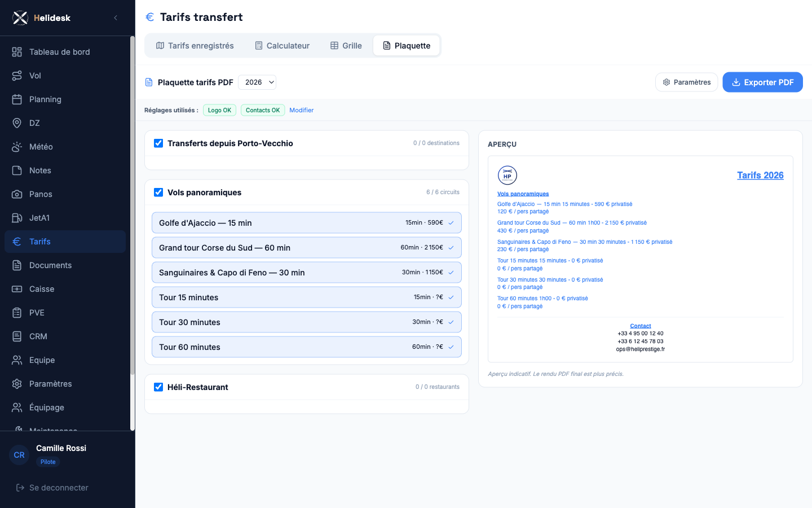The height and width of the screenshot is (508, 812).
Task: Click the Contact link in preview
Action: pos(641,326)
